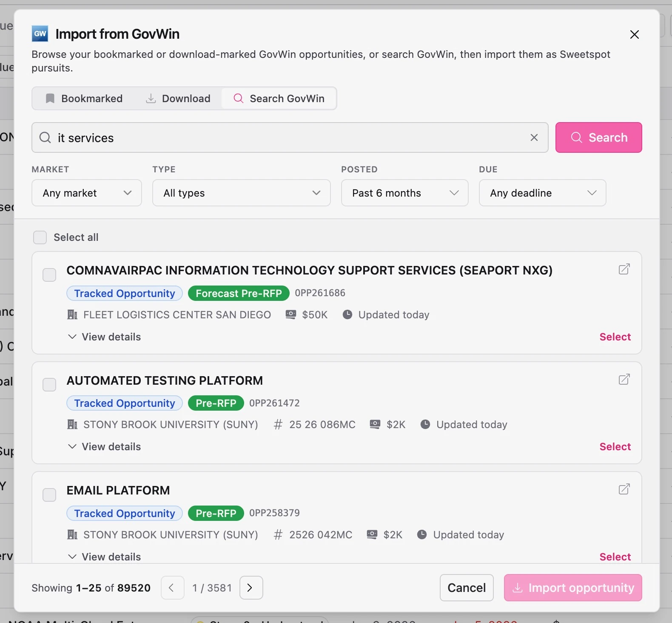Click the pink Search button

point(598,137)
